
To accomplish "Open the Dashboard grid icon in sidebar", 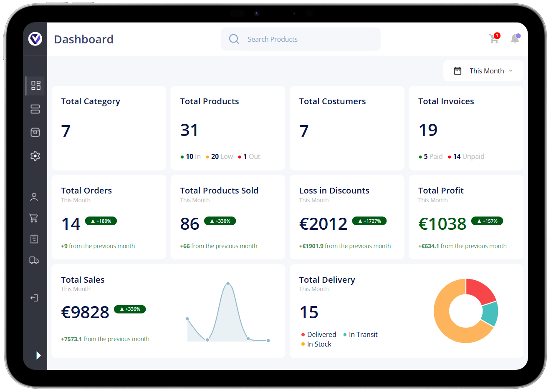I will pyautogui.click(x=36, y=85).
